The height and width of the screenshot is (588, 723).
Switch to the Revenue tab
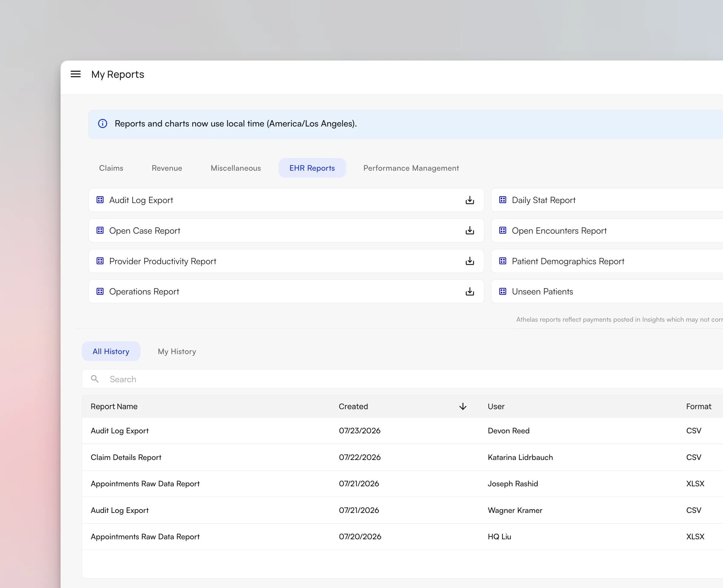pos(167,168)
